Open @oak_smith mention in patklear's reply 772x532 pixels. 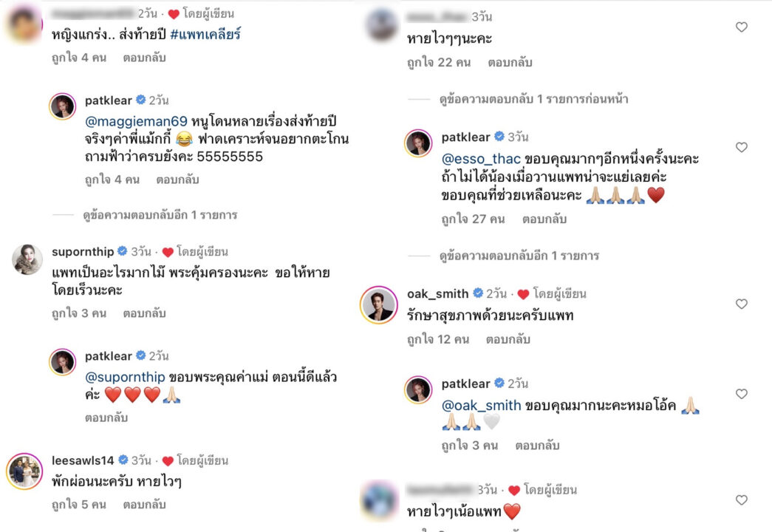click(x=481, y=406)
